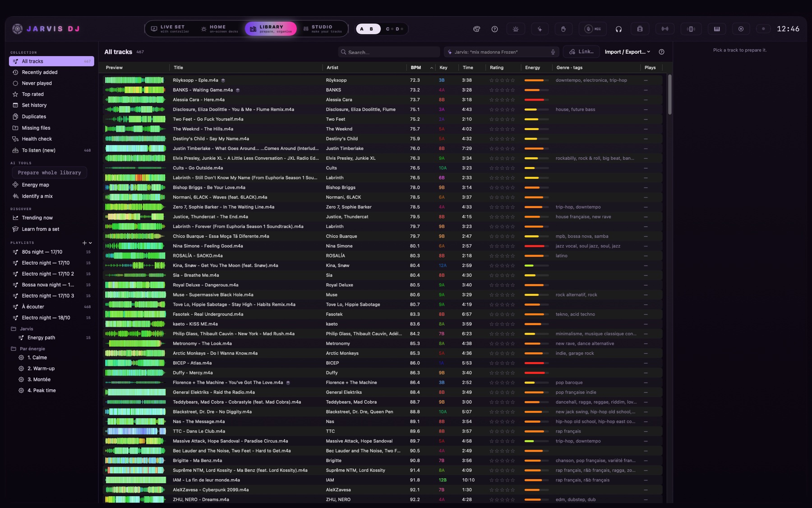Image resolution: width=812 pixels, height=508 pixels.
Task: Click energy bar of Röyksopp - Eple
Action: 536,80
